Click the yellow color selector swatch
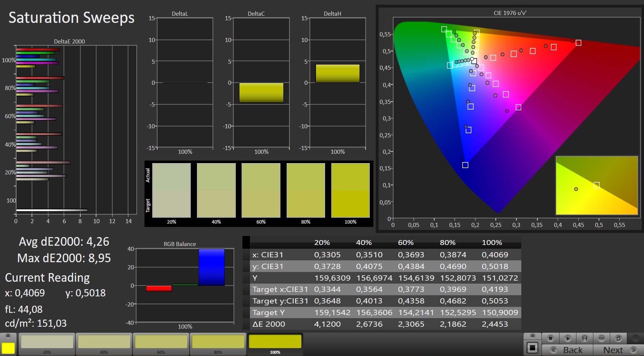 [8, 348]
